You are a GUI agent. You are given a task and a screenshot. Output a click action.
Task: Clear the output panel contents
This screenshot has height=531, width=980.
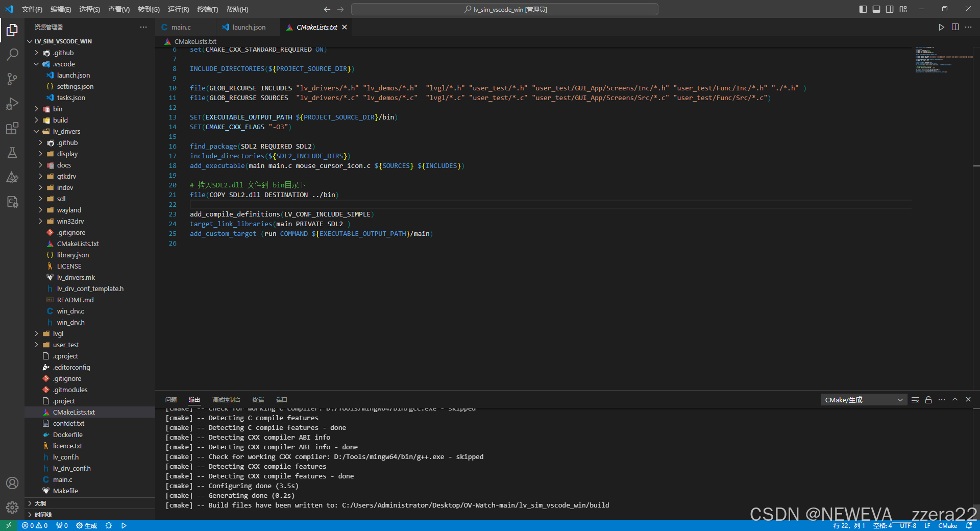(915, 400)
